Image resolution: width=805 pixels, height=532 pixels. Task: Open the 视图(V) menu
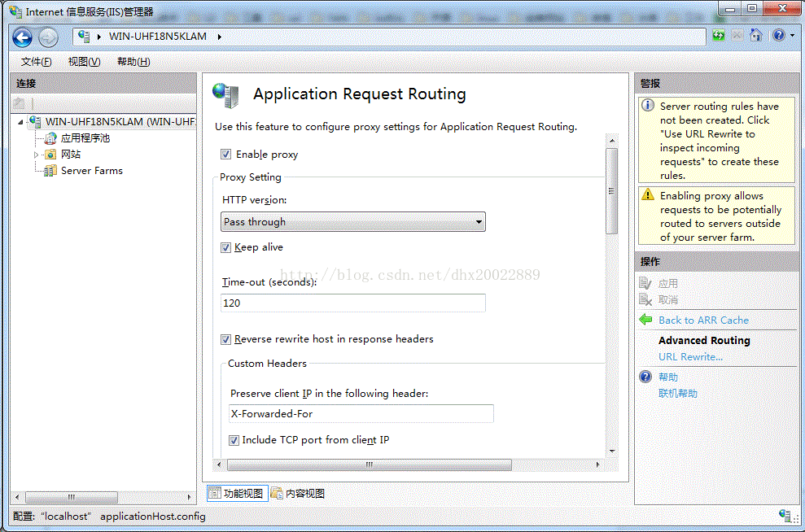click(84, 62)
